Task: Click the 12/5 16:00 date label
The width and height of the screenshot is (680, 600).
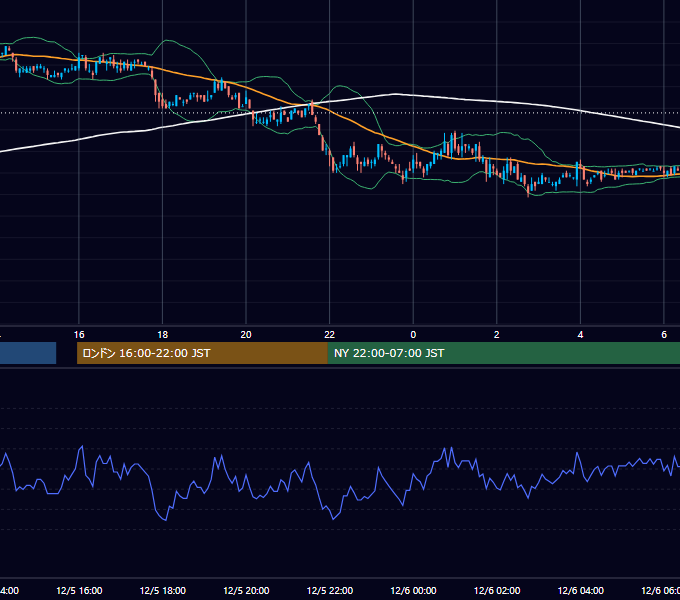Action: click(x=79, y=591)
